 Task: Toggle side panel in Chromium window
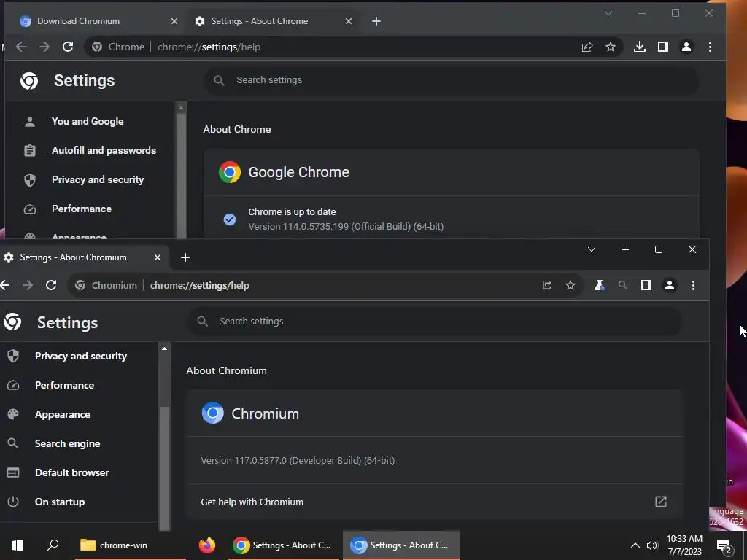646,285
